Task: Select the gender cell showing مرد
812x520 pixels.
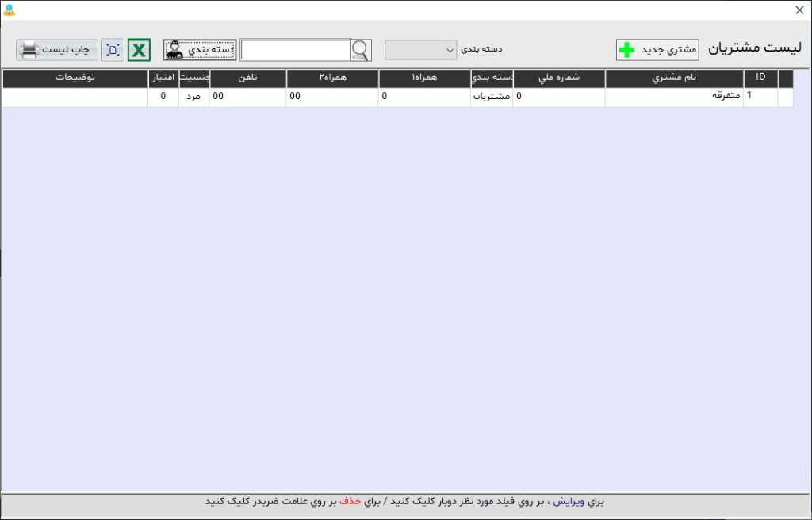Action: (x=194, y=96)
